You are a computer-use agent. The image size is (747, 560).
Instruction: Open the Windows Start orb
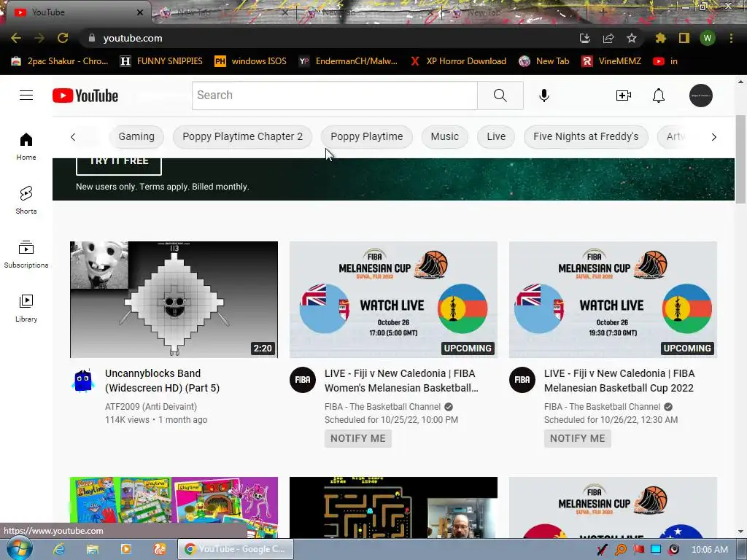tap(19, 548)
